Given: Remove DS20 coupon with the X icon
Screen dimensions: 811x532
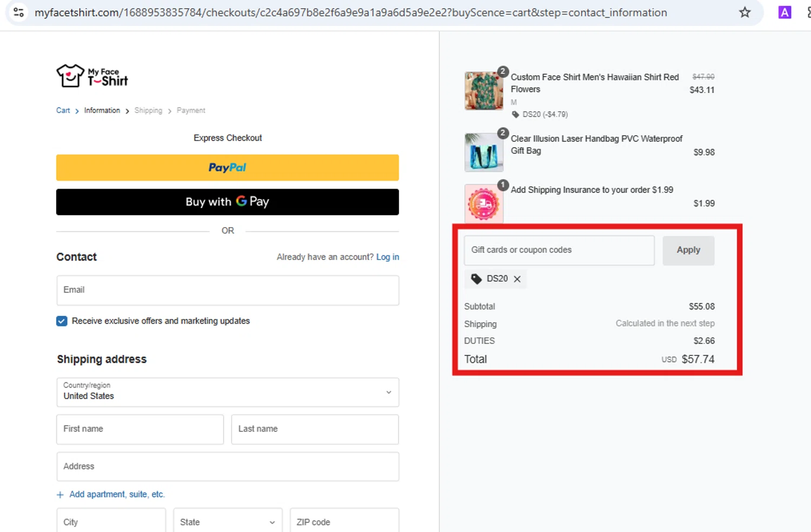Looking at the screenshot, I should tap(517, 279).
